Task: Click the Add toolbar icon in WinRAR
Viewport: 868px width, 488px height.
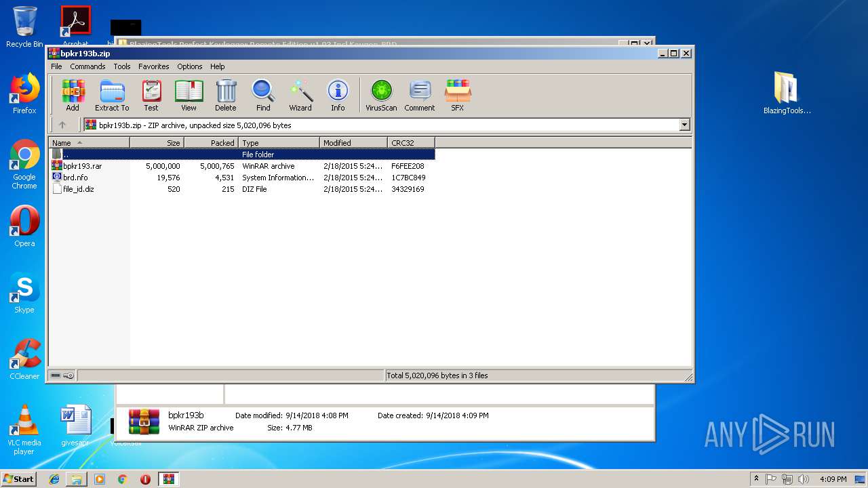Action: (x=73, y=95)
